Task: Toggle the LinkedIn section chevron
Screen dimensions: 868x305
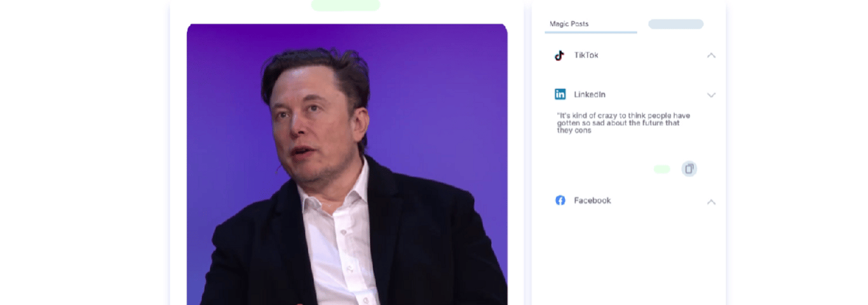Action: [x=711, y=95]
